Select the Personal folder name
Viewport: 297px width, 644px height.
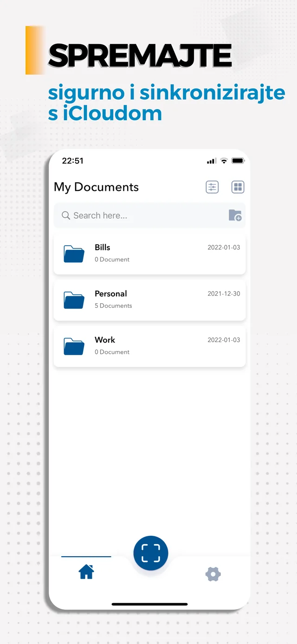click(111, 294)
